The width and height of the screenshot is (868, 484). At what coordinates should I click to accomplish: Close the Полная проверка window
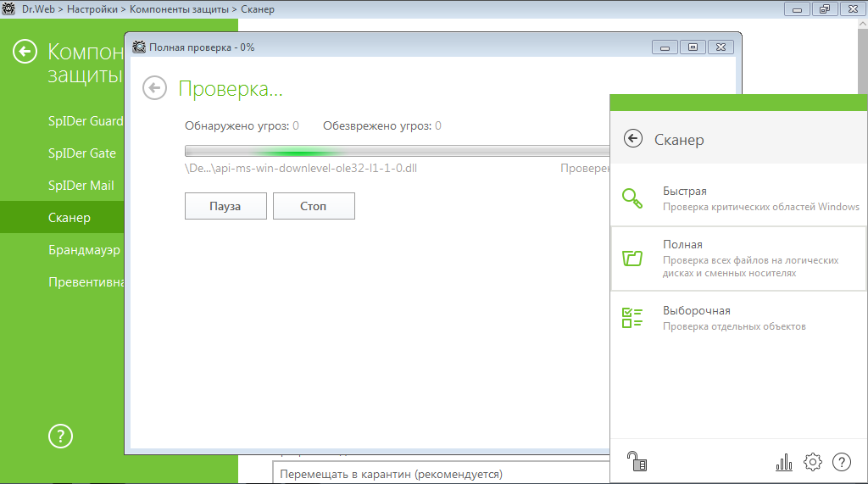pos(721,47)
